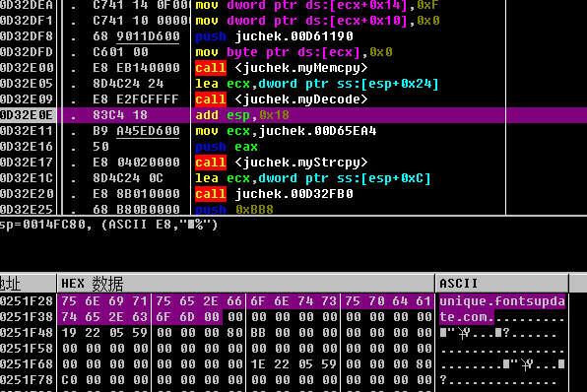The height and width of the screenshot is (392, 587).
Task: Click the mov byte ptr ds:[ecx],0x0 line
Action: tap(293, 52)
